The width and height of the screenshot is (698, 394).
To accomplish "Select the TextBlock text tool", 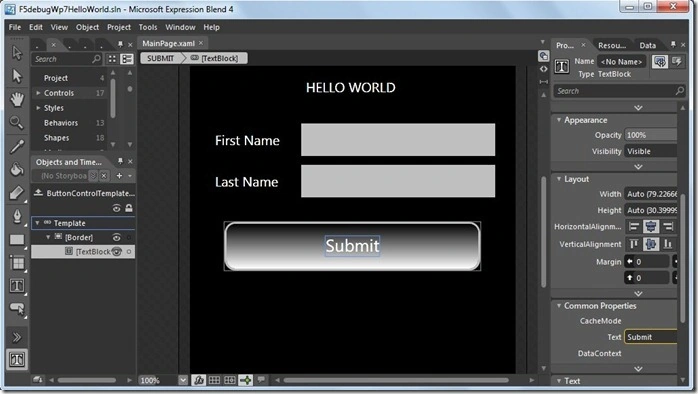I will 17,286.
